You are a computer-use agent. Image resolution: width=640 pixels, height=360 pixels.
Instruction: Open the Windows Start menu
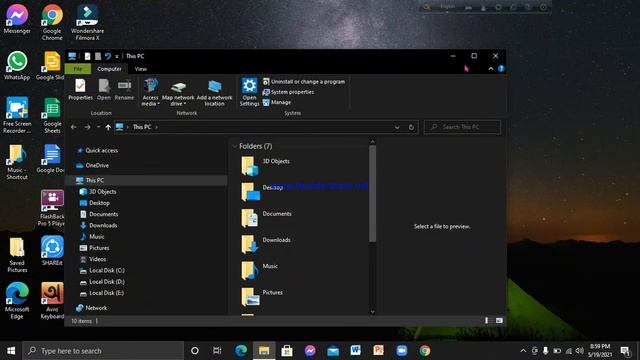[x=11, y=351]
